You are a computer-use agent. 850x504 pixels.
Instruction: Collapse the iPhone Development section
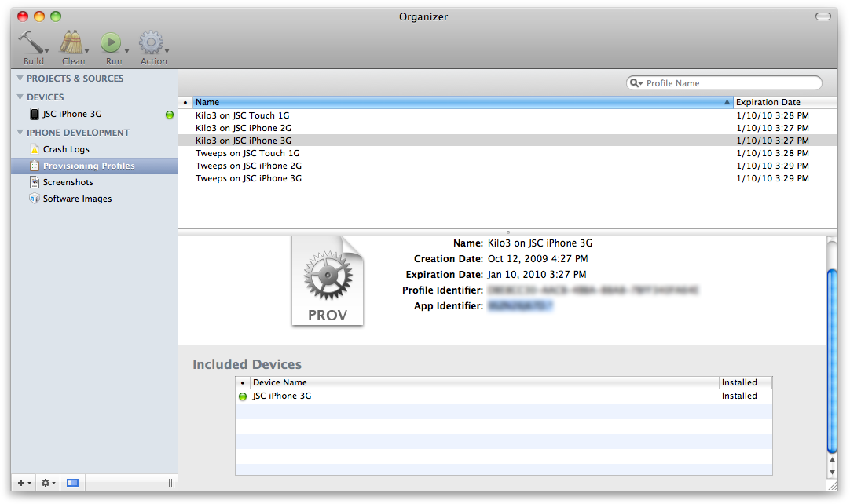pyautogui.click(x=20, y=133)
